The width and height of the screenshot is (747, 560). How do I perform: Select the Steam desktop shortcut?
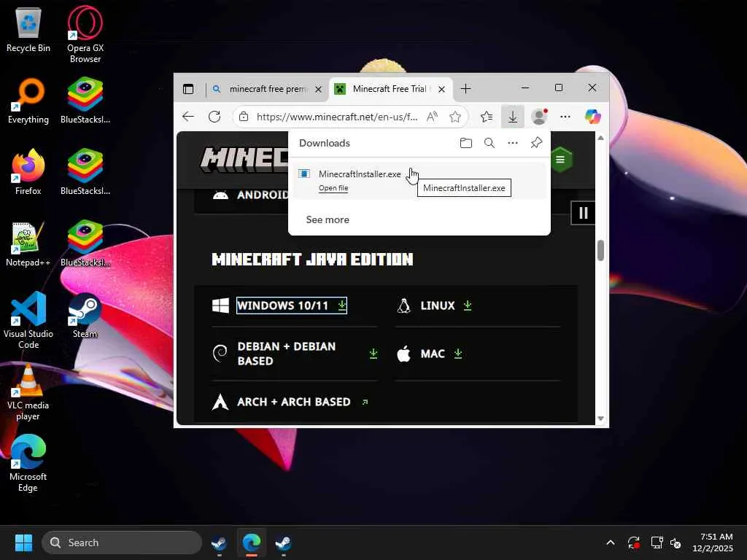(x=85, y=315)
